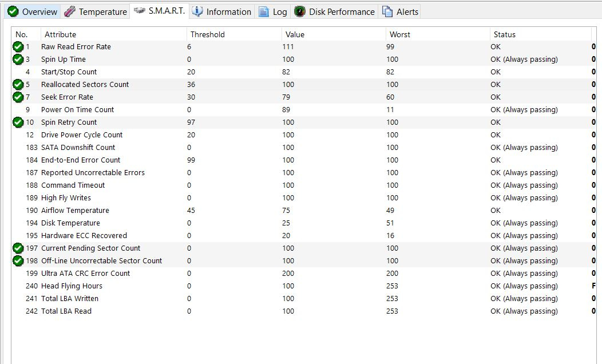Click the Temperature thermometer icon
This screenshot has height=364, width=602.
pos(70,11)
